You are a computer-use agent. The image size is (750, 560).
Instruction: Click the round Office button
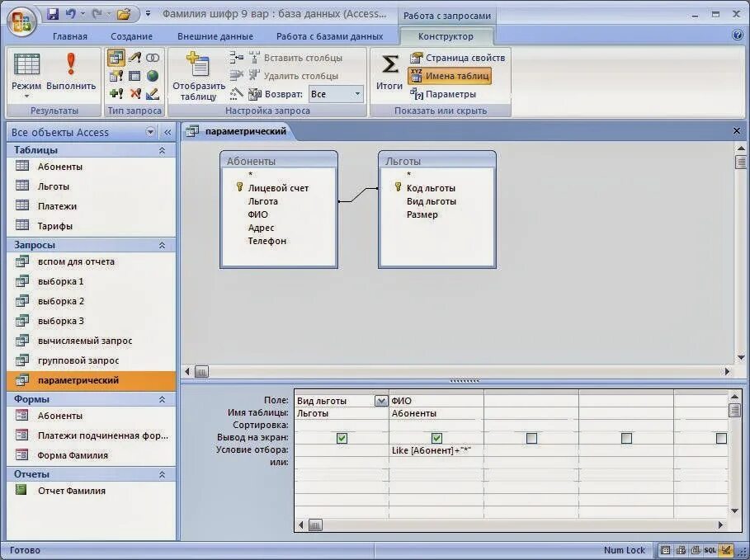(x=22, y=21)
